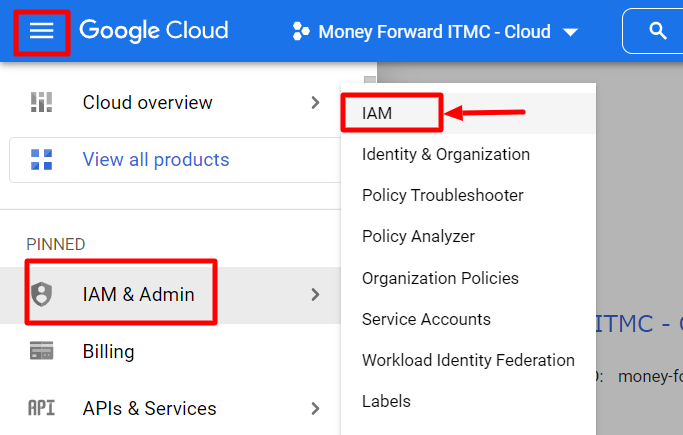Click the Google Cloud logo

point(154,30)
